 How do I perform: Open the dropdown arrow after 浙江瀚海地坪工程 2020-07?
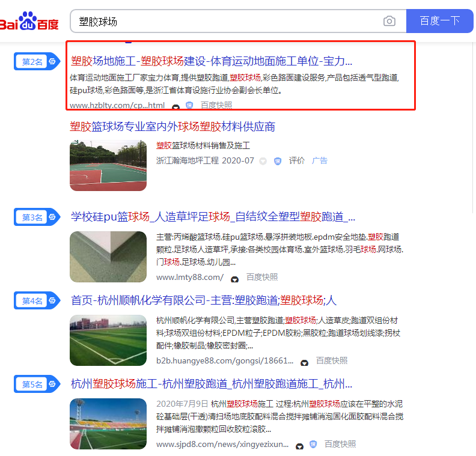pos(263,161)
